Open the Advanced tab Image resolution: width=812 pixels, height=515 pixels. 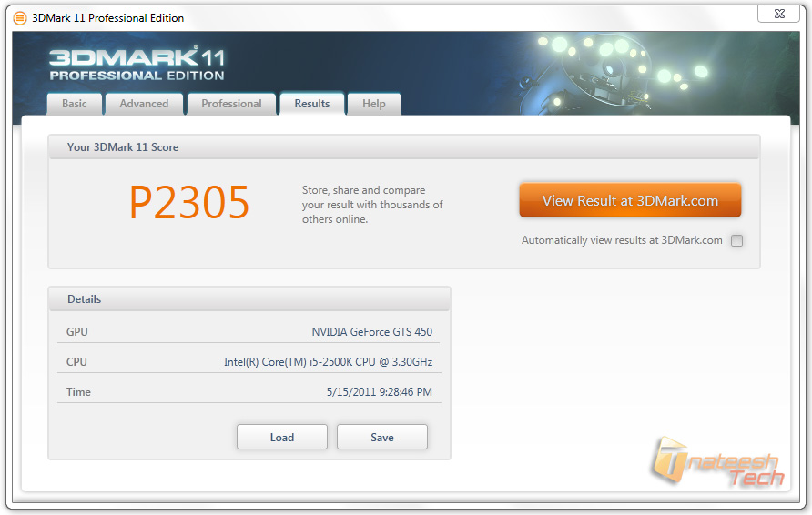144,104
